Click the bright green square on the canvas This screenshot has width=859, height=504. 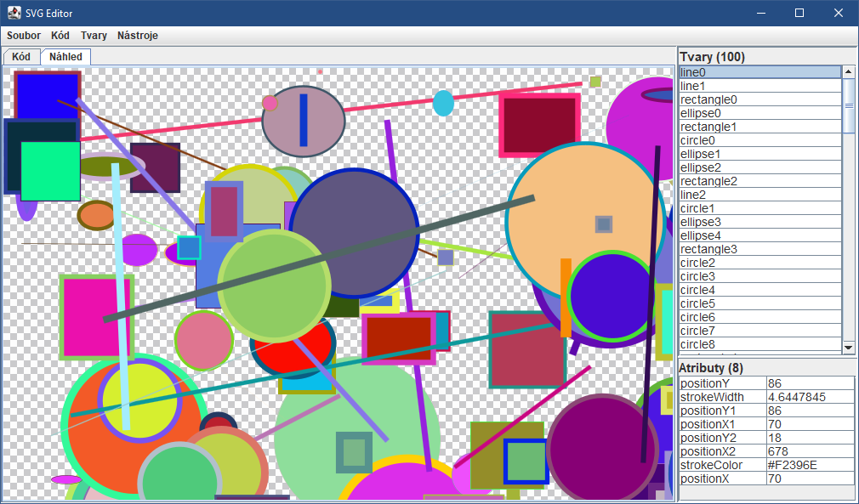[50, 172]
